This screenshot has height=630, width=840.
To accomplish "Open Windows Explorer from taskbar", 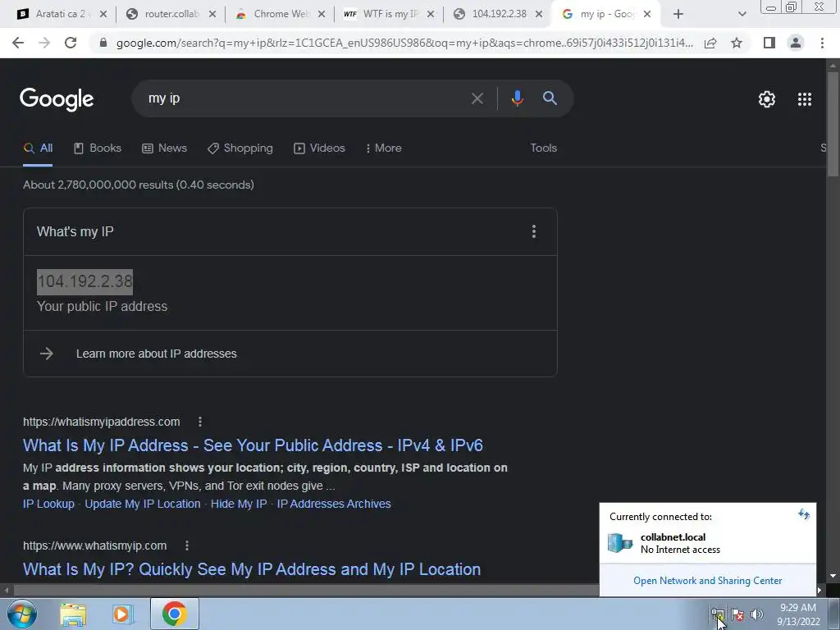I will [x=73, y=614].
